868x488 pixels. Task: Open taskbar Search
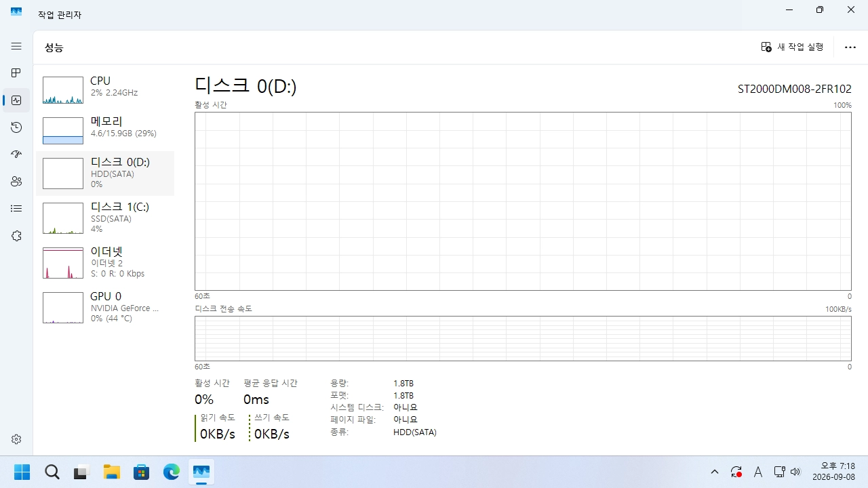click(52, 472)
